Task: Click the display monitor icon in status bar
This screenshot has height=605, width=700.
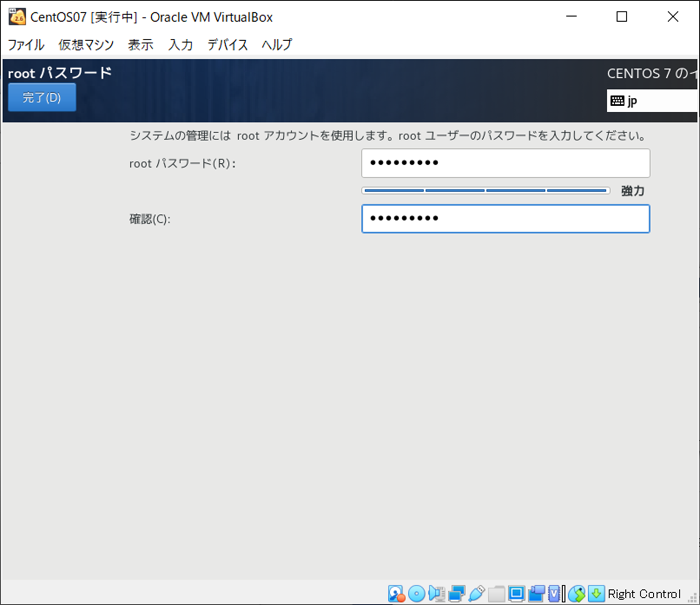Action: coord(517,594)
